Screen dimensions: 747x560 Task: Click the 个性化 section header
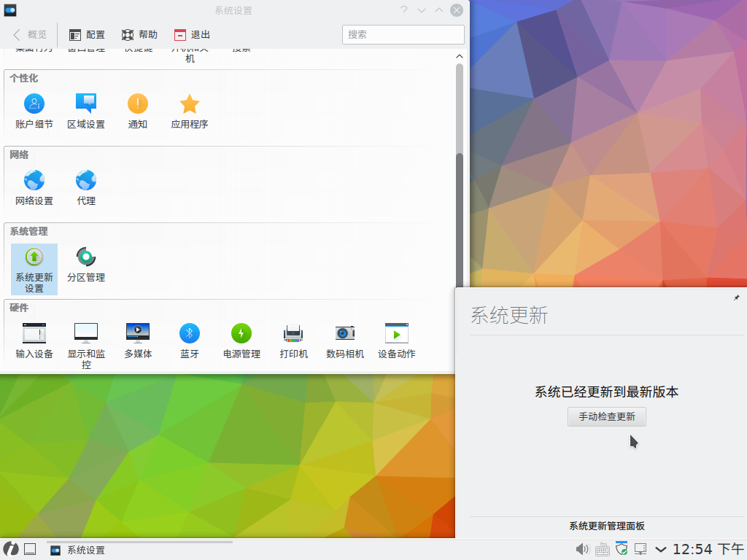[x=24, y=78]
